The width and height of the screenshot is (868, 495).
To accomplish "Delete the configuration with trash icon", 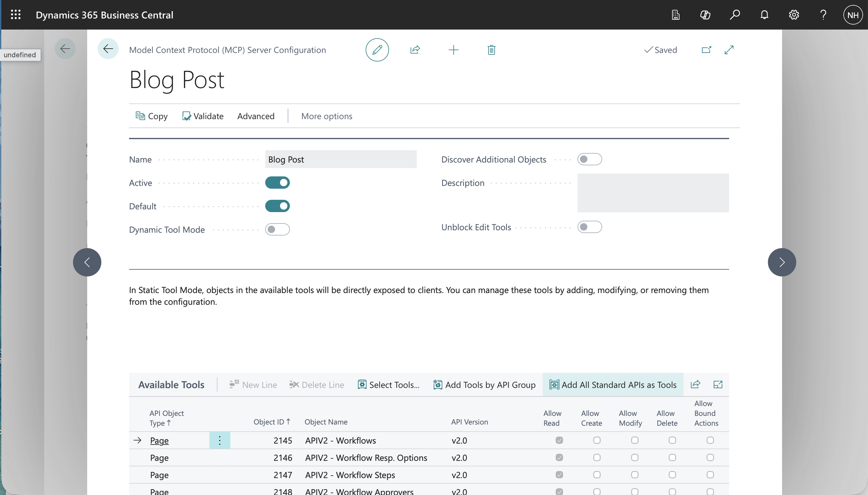I will [x=491, y=50].
